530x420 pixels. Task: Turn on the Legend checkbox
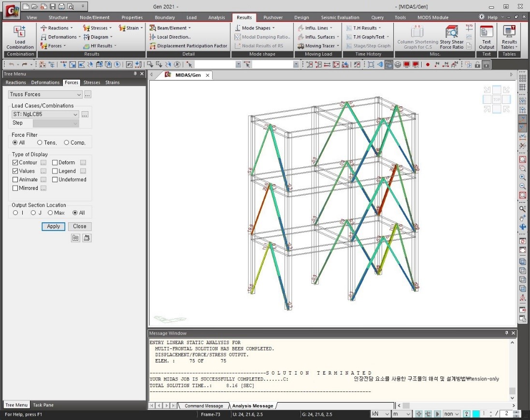point(55,171)
